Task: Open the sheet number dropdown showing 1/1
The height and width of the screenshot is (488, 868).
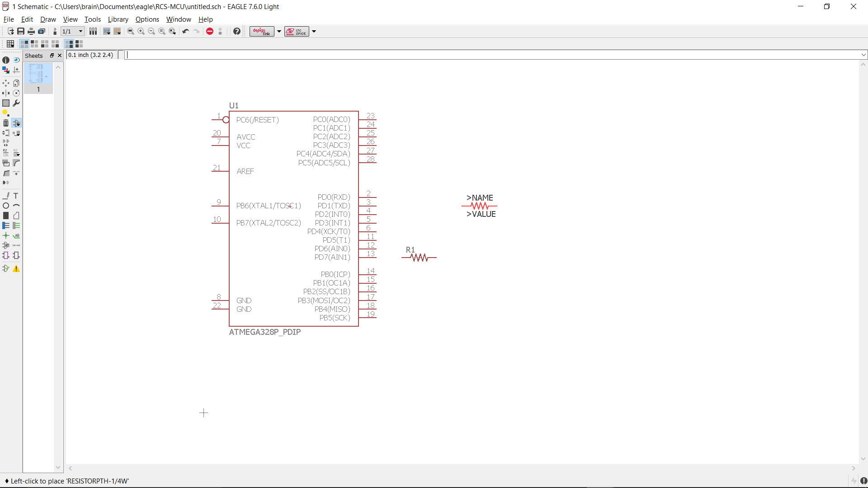Action: pyautogui.click(x=80, y=31)
